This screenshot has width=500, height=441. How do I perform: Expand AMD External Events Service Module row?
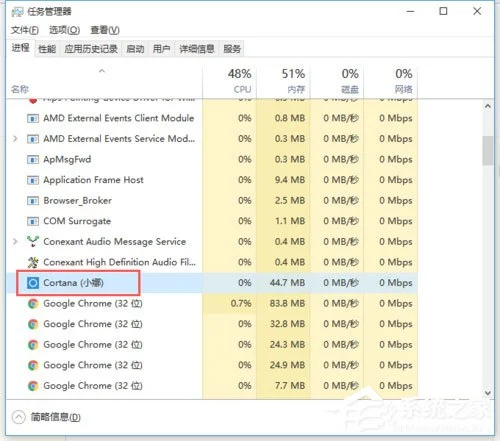[x=15, y=138]
